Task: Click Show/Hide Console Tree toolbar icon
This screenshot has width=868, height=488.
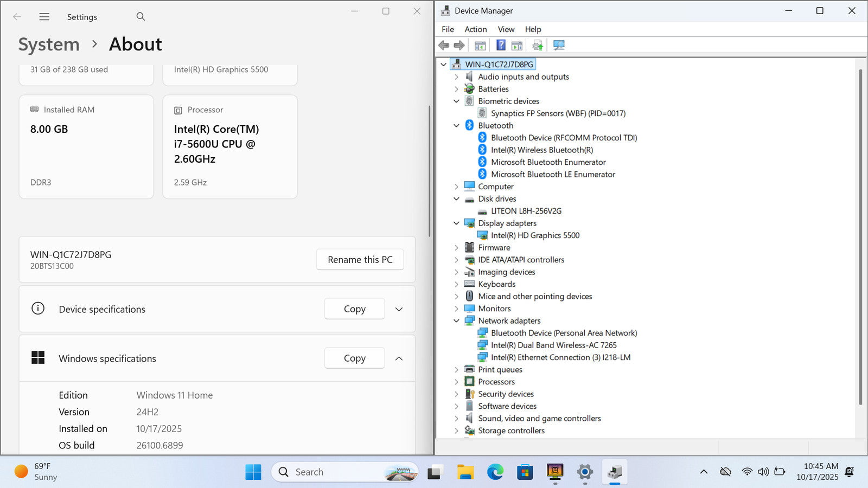Action: point(480,46)
